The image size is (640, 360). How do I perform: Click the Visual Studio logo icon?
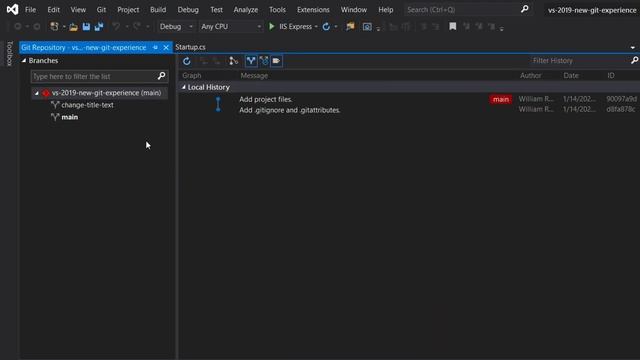pos(12,9)
